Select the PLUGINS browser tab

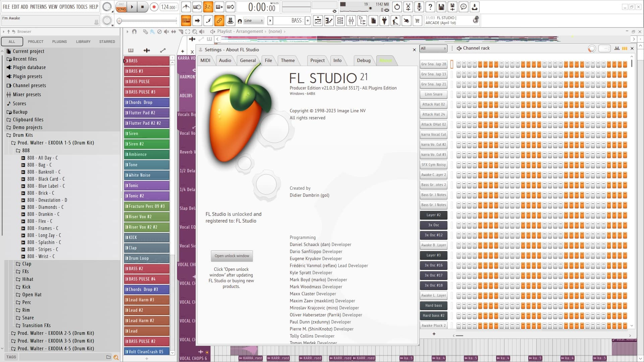coord(59,42)
